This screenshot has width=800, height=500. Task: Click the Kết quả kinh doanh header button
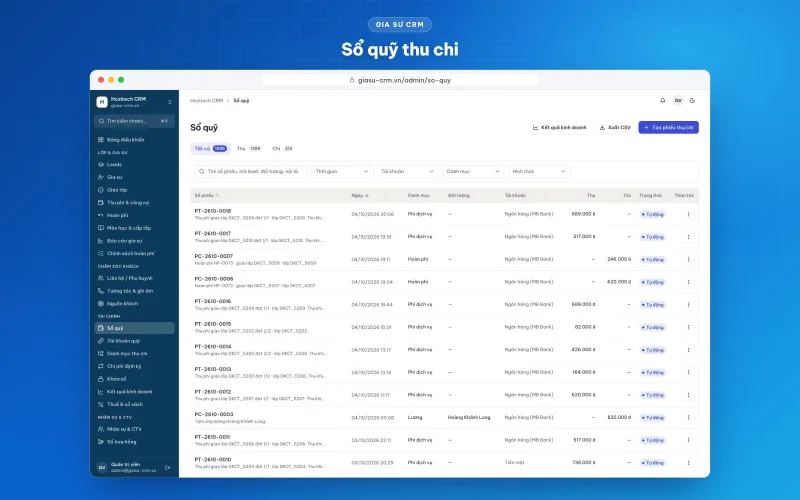[x=560, y=128]
